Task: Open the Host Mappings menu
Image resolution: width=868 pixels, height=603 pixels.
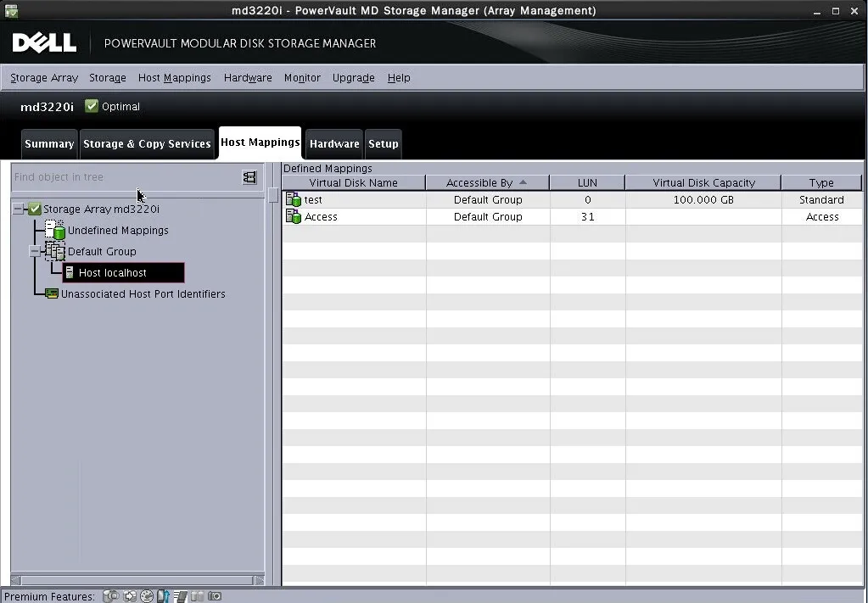Action: click(175, 78)
